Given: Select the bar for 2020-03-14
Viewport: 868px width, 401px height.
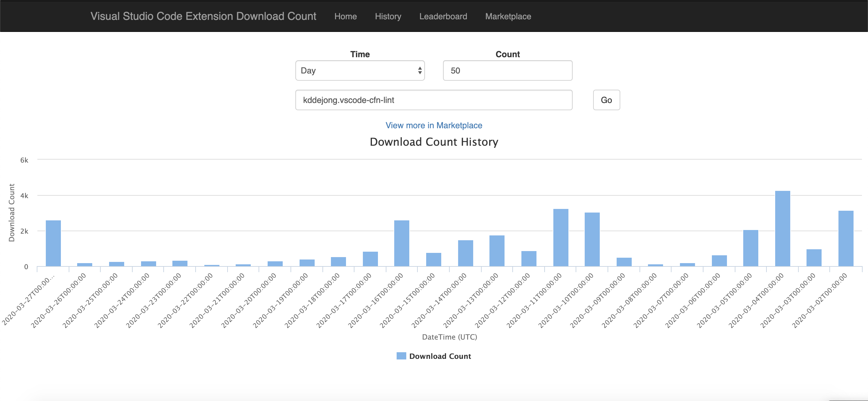Looking at the screenshot, I should (x=465, y=253).
